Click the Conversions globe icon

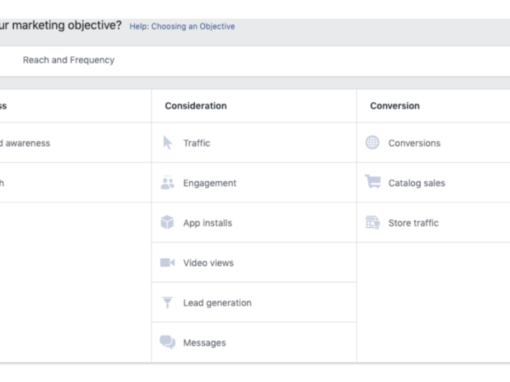(x=372, y=143)
